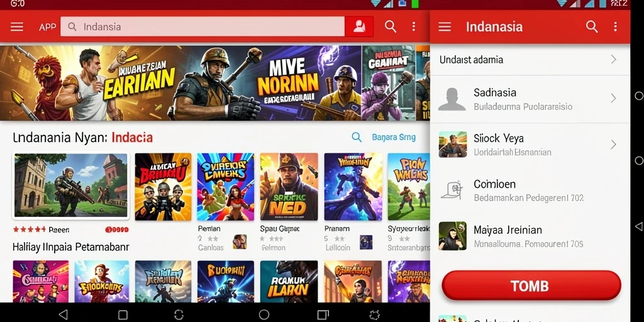This screenshot has width=644, height=322.
Task: Tap the small icon beside Canloas
Action: (240, 242)
